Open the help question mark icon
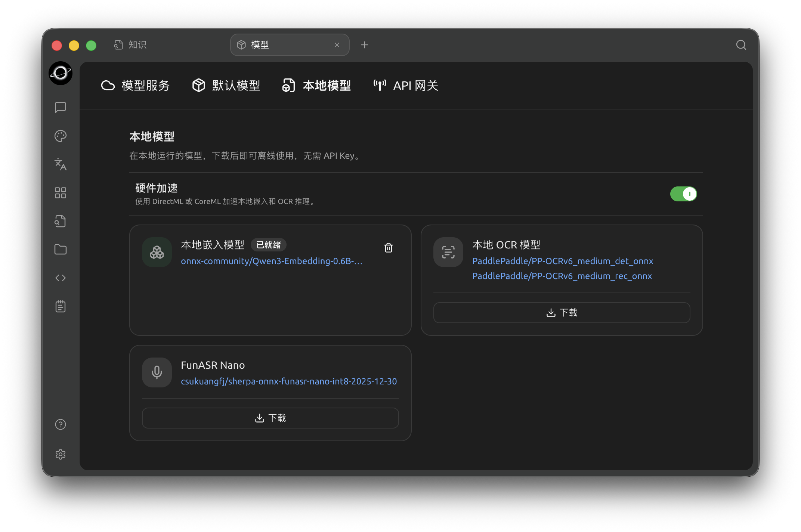Viewport: 801px width, 532px height. tap(61, 424)
